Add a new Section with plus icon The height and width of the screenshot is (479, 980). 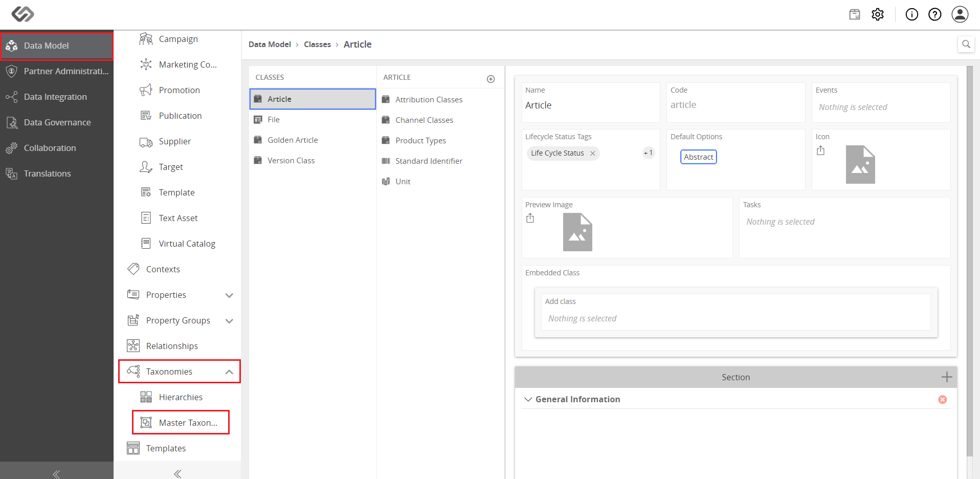click(947, 377)
